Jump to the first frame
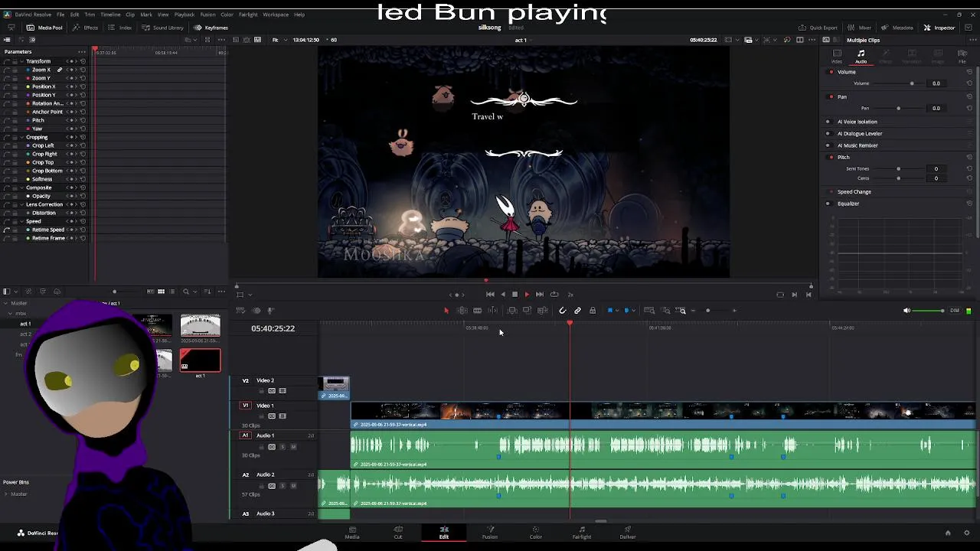The height and width of the screenshot is (551, 980). [x=490, y=294]
